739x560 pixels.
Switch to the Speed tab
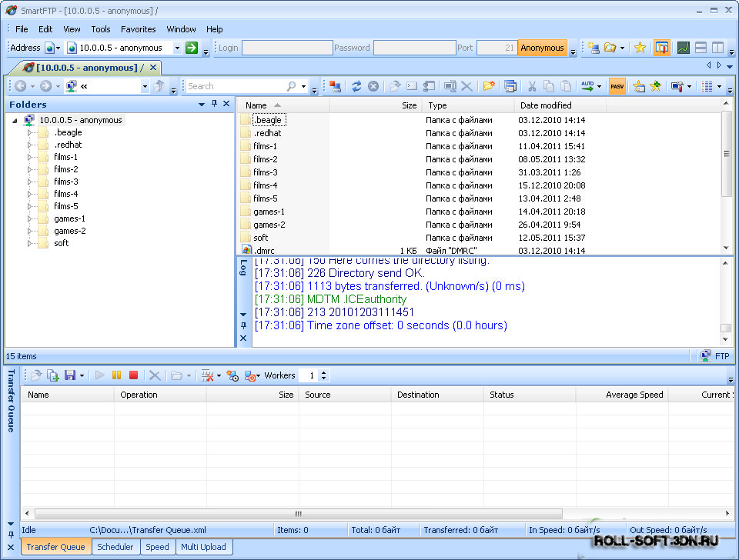[157, 547]
